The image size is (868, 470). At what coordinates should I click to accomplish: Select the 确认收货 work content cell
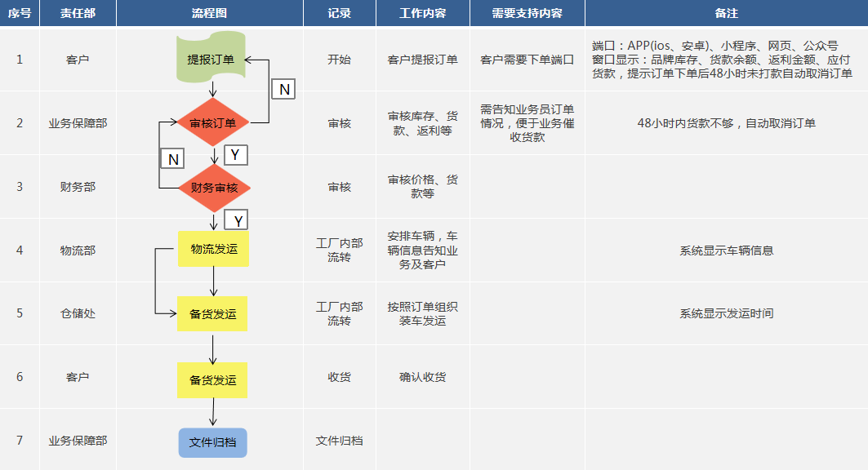422,377
